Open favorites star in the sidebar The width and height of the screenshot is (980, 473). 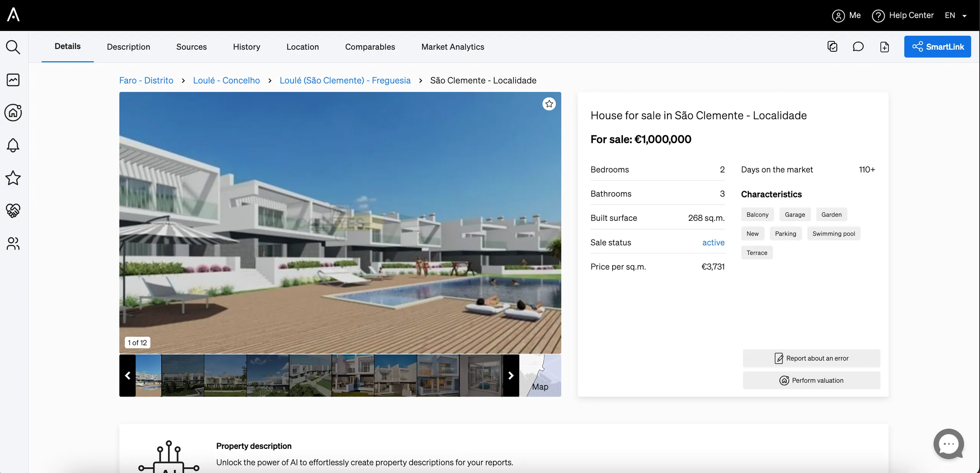(x=13, y=178)
